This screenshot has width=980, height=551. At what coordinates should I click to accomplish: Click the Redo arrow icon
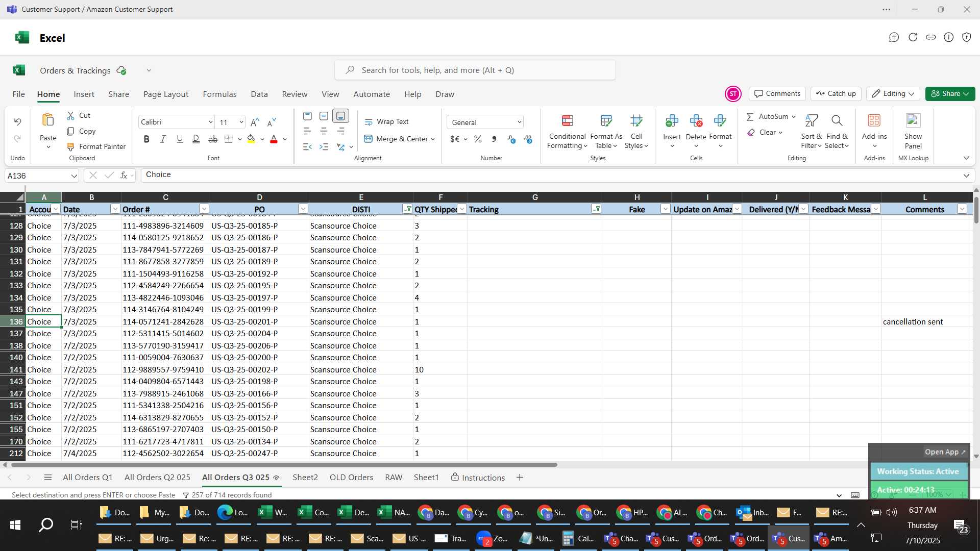[17, 139]
